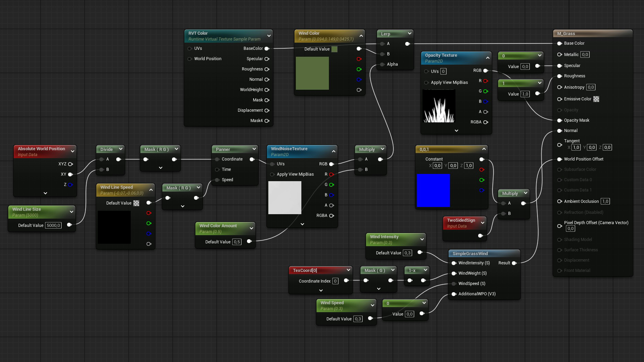Click the WindIntensity pin on SimpleGrassWind
The height and width of the screenshot is (362, 644).
(x=454, y=263)
